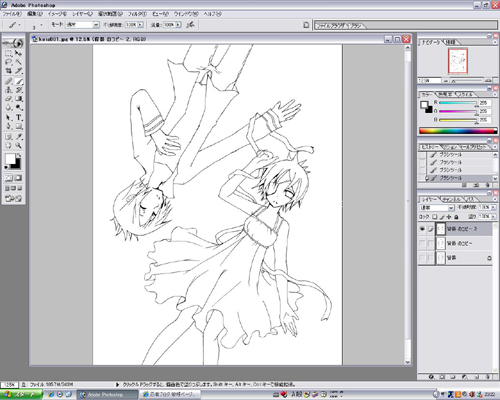The height and width of the screenshot is (400, 500).
Task: Open the brush preset picker dropdown
Action: pos(41,25)
